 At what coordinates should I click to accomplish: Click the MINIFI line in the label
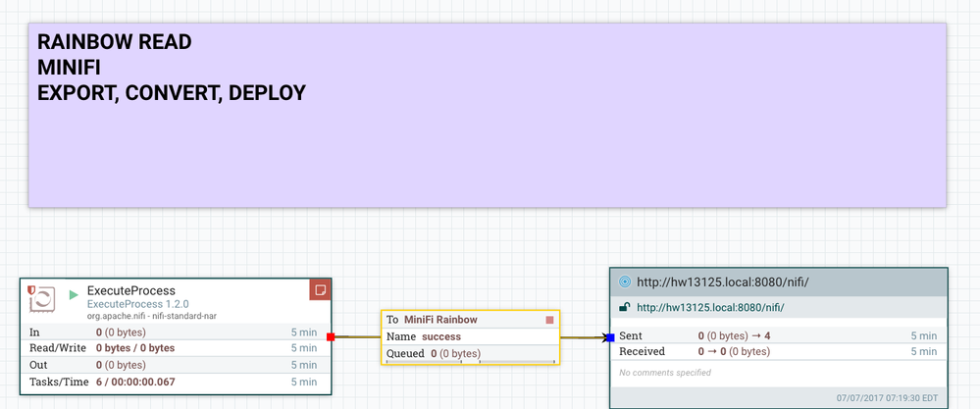click(69, 68)
